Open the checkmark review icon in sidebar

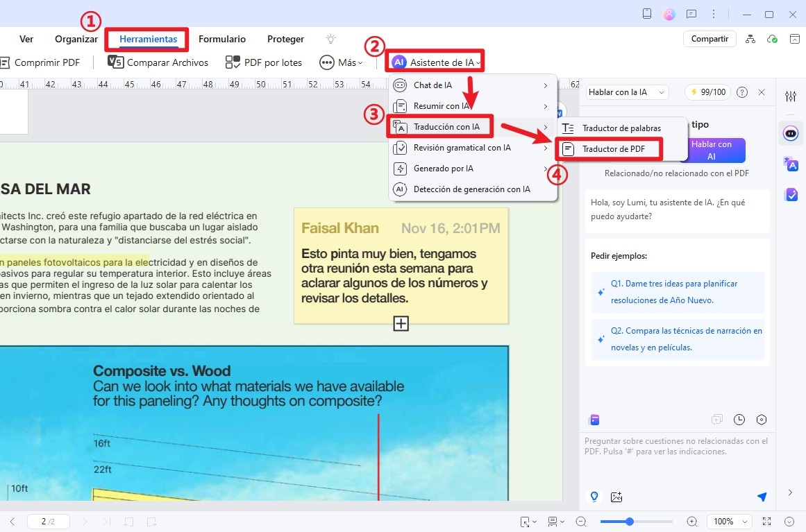pyautogui.click(x=791, y=195)
